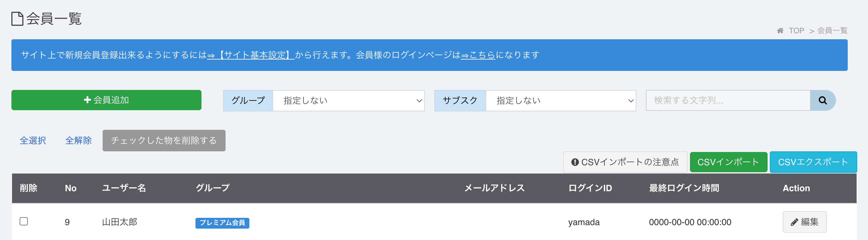Click the green CSVインポート button
This screenshot has height=240, width=868.
click(728, 162)
